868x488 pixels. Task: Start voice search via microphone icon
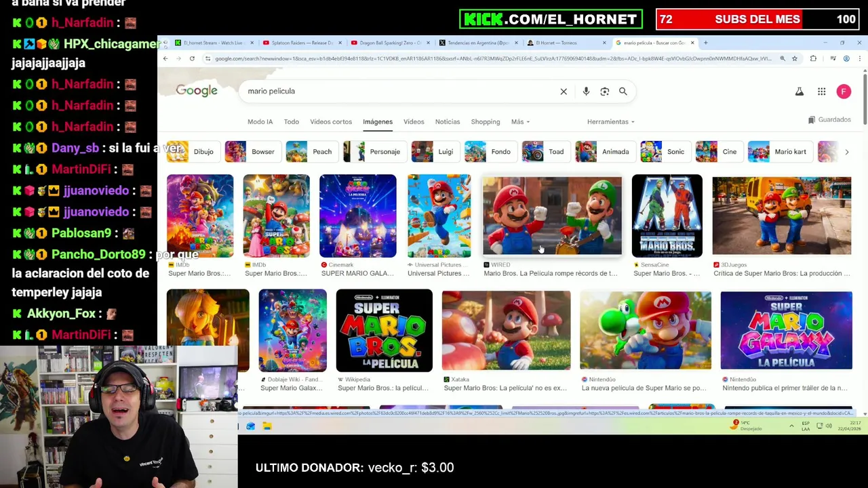pyautogui.click(x=586, y=91)
